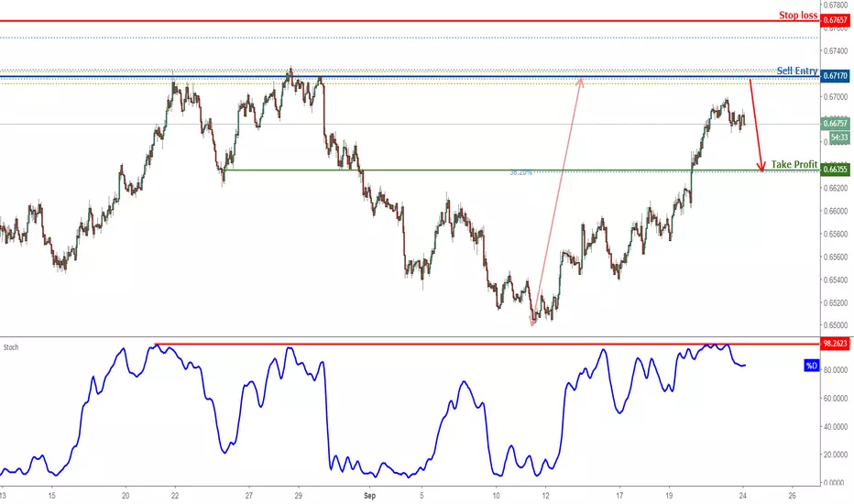Select the 0.67170 sell entry price tag
This screenshot has width=854, height=504.
point(835,76)
